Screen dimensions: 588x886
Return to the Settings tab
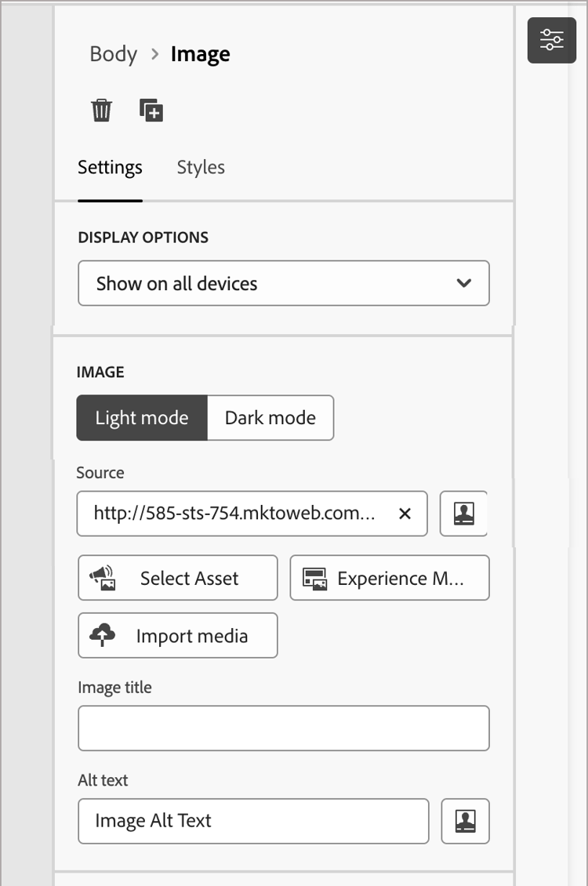(x=110, y=167)
